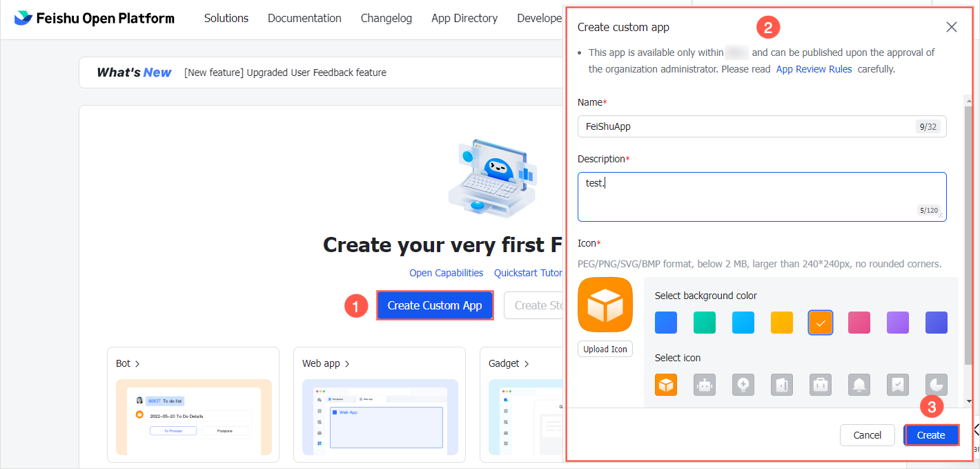Choose the pink background color
This screenshot has width=980, height=469.
coord(859,323)
